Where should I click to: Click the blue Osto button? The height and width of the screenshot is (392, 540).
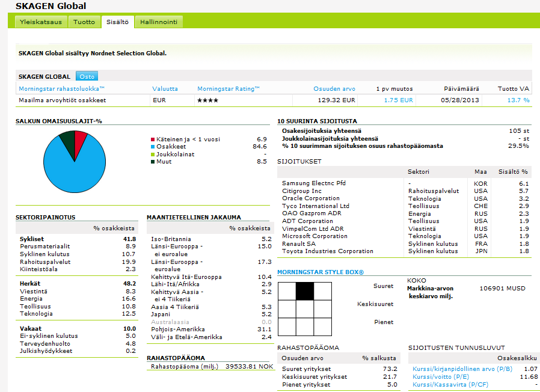point(87,76)
